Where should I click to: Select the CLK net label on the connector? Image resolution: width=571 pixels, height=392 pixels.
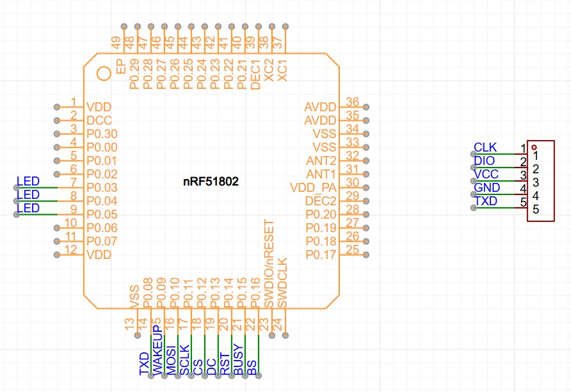pos(485,148)
